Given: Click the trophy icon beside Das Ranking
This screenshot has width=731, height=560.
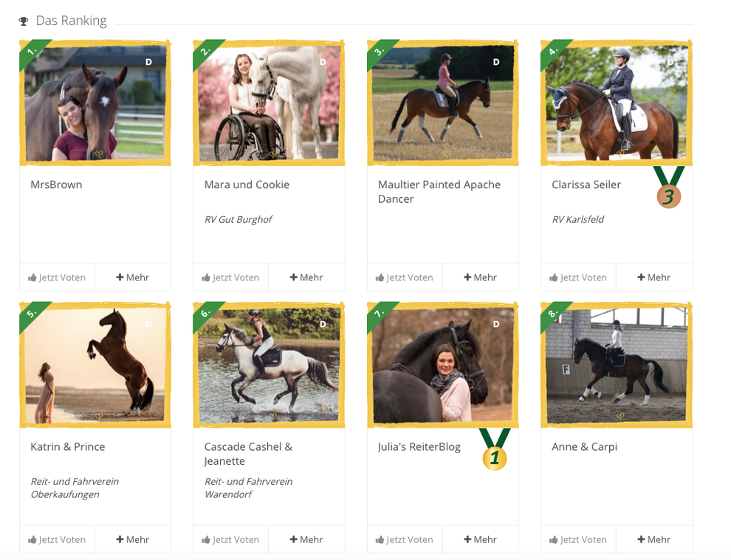Looking at the screenshot, I should 24,21.
